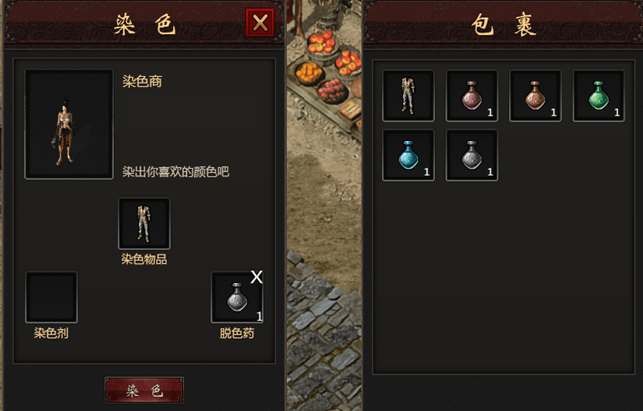Click the dye merchant portrait
The image size is (643, 411).
click(69, 124)
